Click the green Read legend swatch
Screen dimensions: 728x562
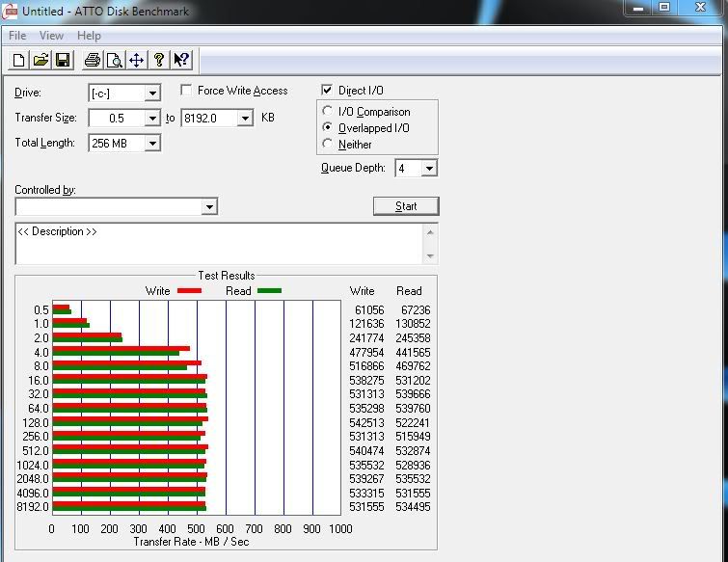[x=269, y=291]
